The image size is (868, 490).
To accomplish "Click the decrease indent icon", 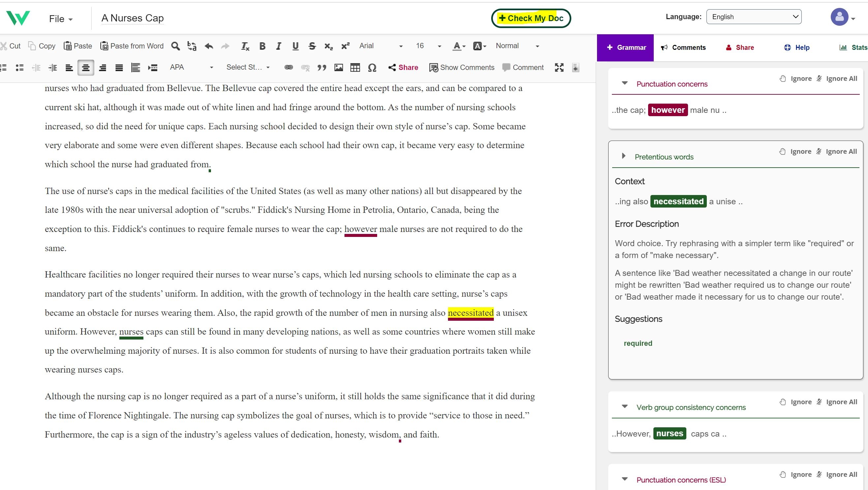I will tap(36, 68).
